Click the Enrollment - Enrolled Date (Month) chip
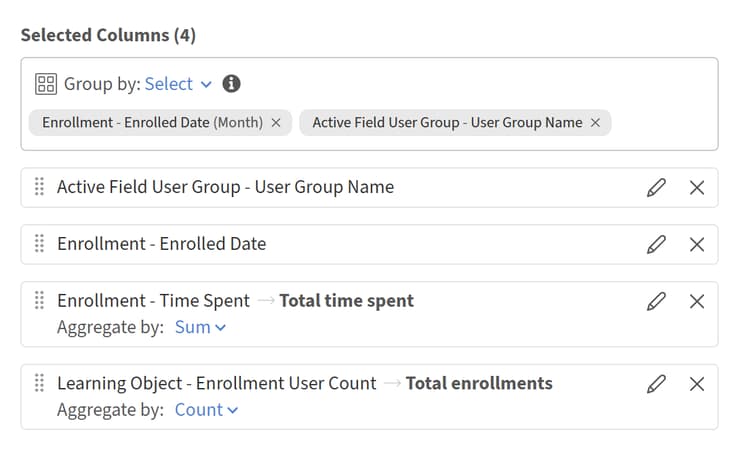750x449 pixels. 152,123
